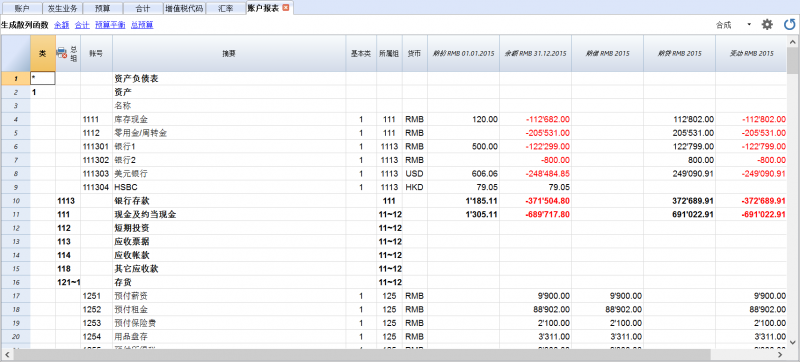Viewport: 800px width, 362px height.
Task: Click the RMB 31.12.2015 column header
Action: click(536, 53)
